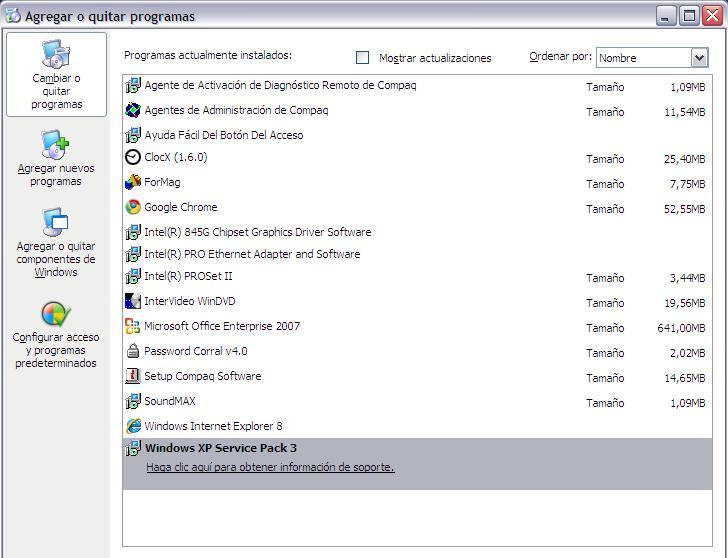Screen dimensions: 728x558
Task: Select Intel(R) PROSet II program entry
Action: [188, 277]
